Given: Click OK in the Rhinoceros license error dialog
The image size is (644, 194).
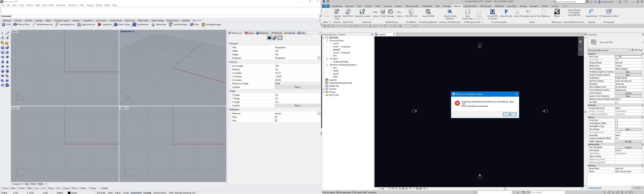Looking at the screenshot, I should (x=509, y=114).
